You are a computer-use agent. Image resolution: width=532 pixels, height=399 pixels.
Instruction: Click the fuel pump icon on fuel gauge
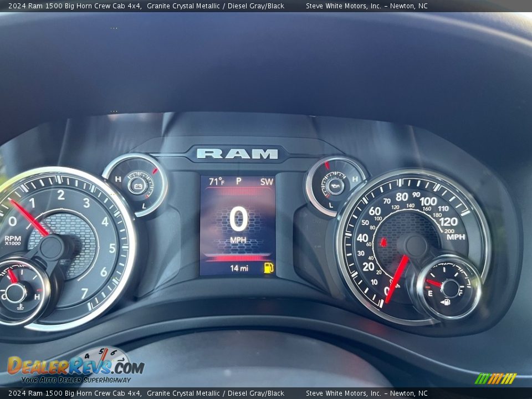(x=446, y=302)
